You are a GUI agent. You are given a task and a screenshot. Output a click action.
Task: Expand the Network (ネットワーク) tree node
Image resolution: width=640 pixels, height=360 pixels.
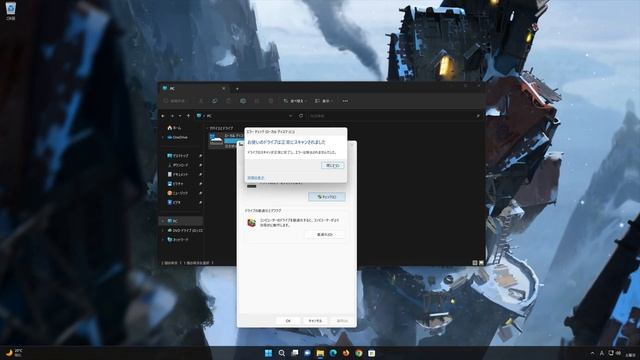[x=163, y=240]
